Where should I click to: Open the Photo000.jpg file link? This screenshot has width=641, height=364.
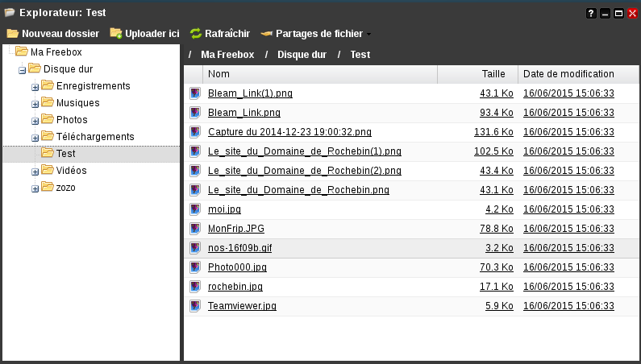(x=237, y=267)
